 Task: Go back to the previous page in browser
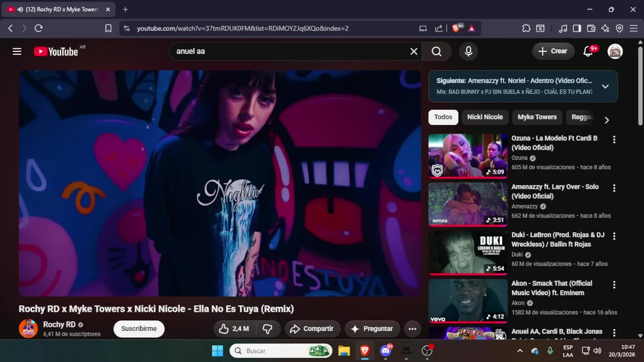[x=10, y=29]
